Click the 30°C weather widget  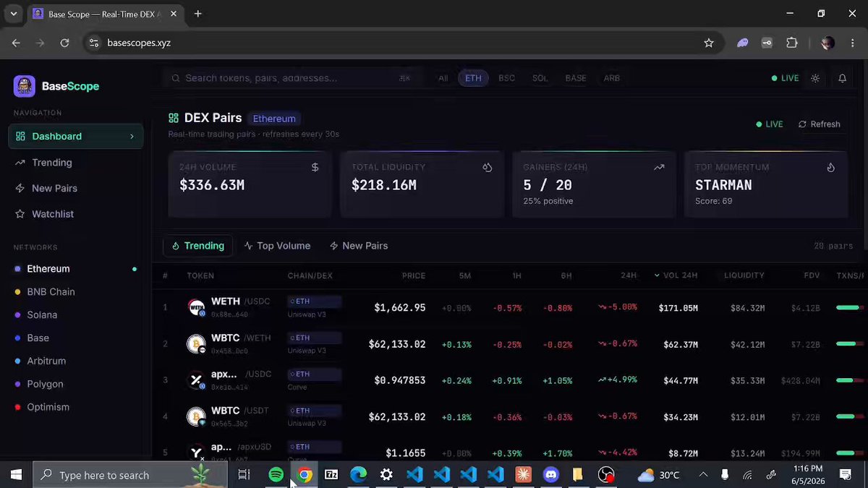coord(658,475)
